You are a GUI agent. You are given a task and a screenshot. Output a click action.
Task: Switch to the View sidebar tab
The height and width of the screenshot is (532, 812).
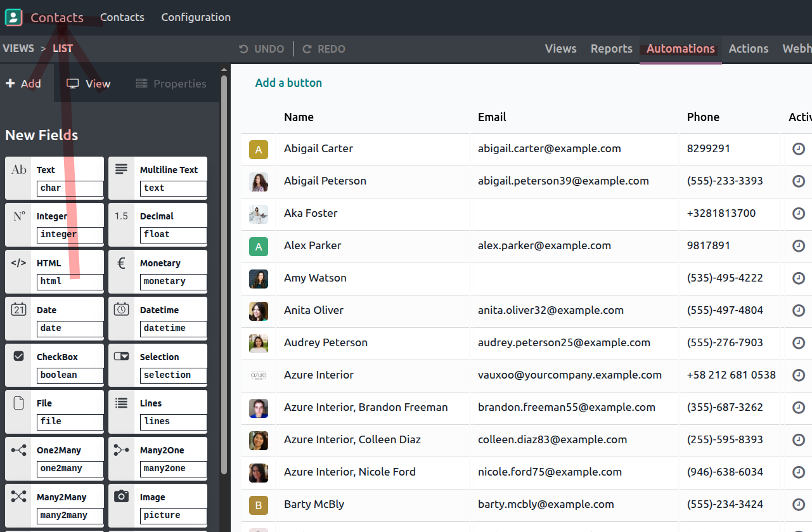click(x=89, y=84)
